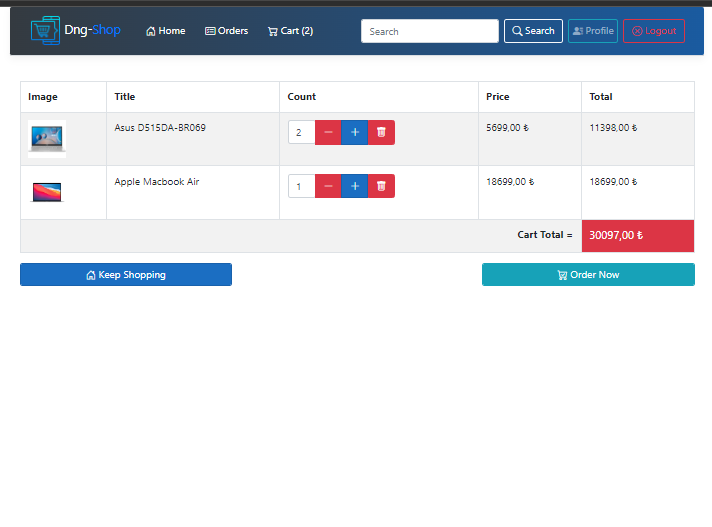This screenshot has height=527, width=712.
Task: Delete the Asus D515DA-BR069 from the cart
Action: coord(381,132)
